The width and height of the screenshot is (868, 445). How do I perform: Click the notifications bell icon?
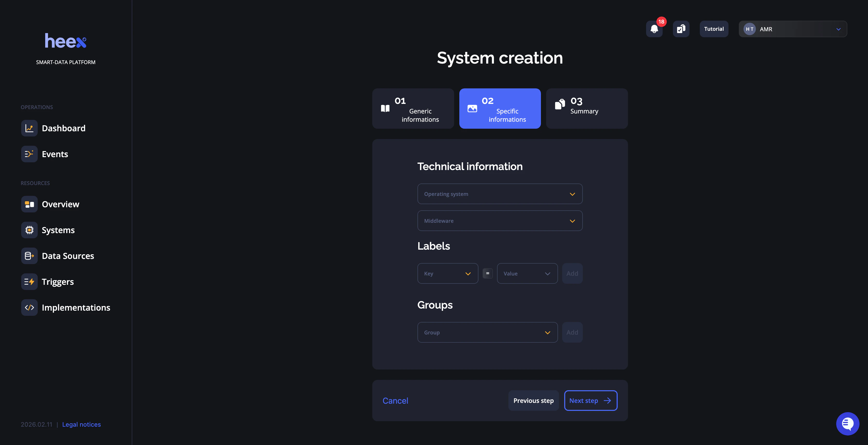tap(654, 29)
